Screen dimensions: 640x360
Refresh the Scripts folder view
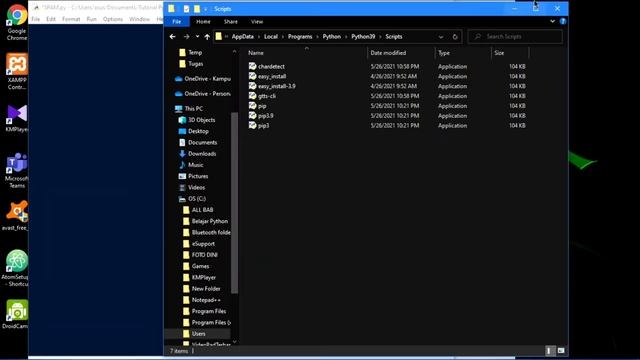pyautogui.click(x=455, y=37)
